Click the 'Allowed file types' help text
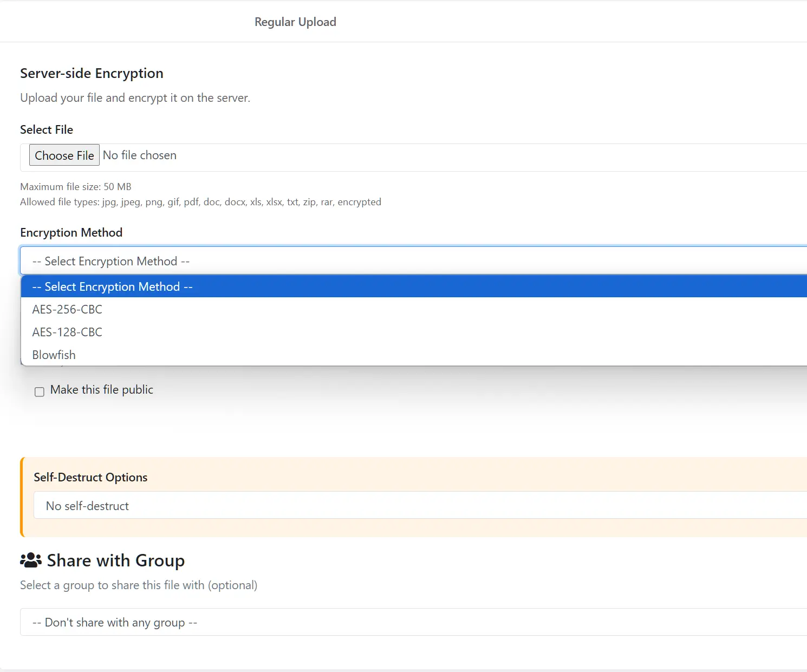This screenshot has width=807, height=672. [200, 202]
